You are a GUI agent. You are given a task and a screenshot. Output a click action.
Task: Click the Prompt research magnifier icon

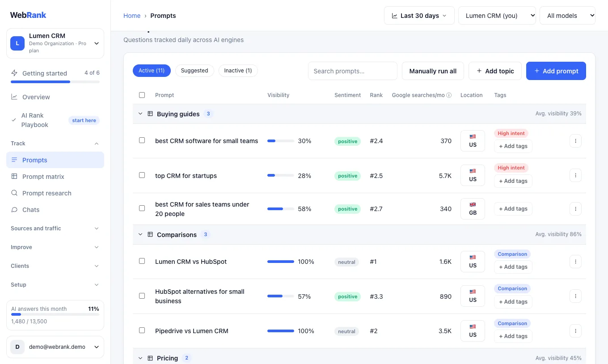14,193
